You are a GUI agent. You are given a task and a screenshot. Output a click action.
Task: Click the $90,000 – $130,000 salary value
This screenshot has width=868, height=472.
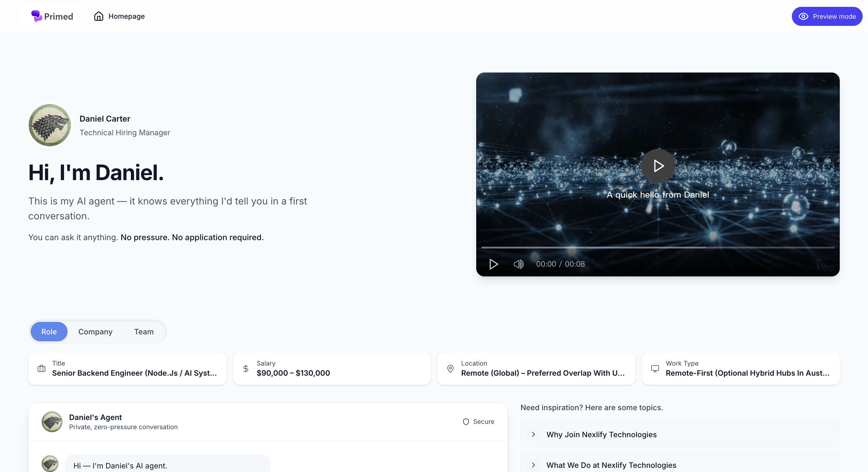pyautogui.click(x=293, y=373)
